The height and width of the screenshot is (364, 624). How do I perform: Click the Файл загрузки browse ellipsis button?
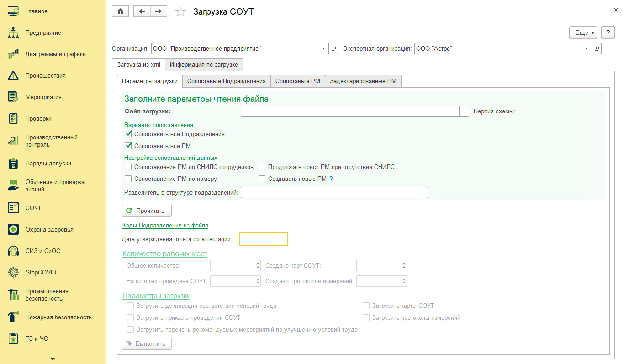[x=464, y=111]
